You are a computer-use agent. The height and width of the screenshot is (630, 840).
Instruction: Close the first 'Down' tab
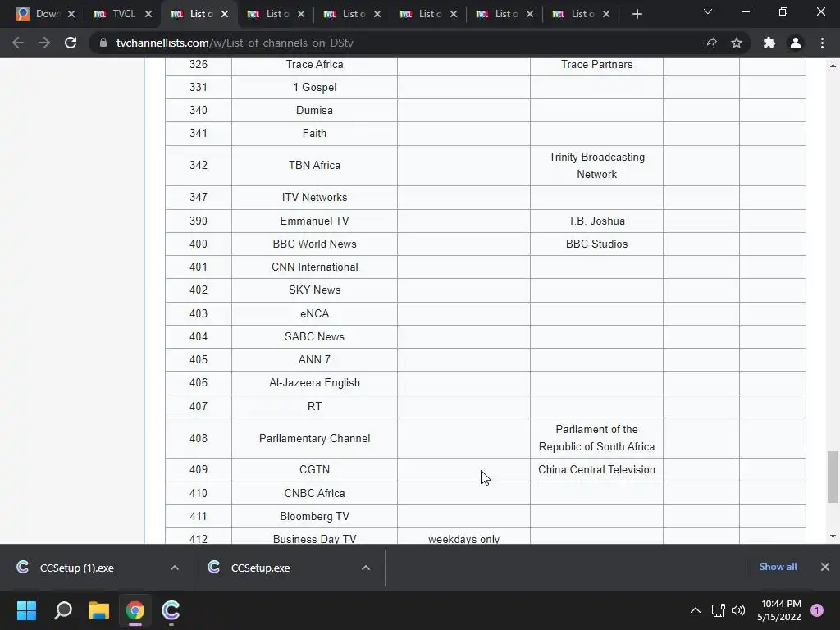tap(71, 14)
